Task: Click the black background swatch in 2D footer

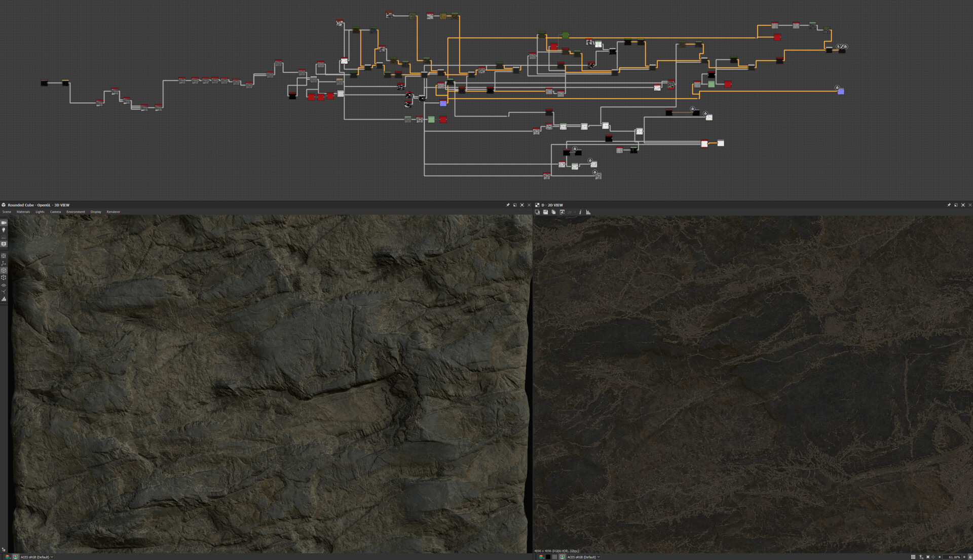Action: 548,557
